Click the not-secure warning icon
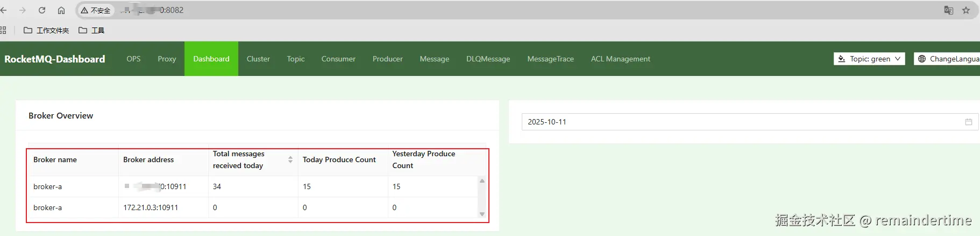 [84, 10]
